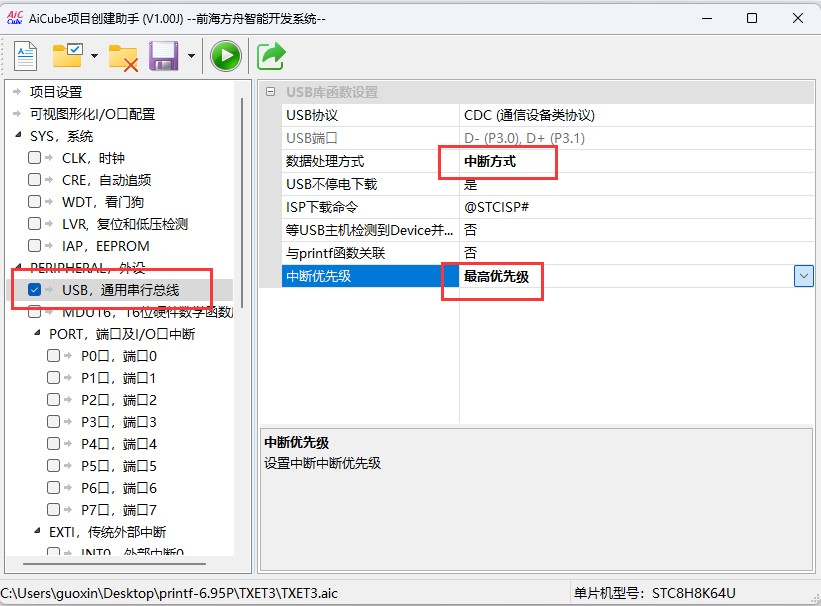
Task: Click the tree panel horizontal scrollbar
Action: tap(114, 564)
